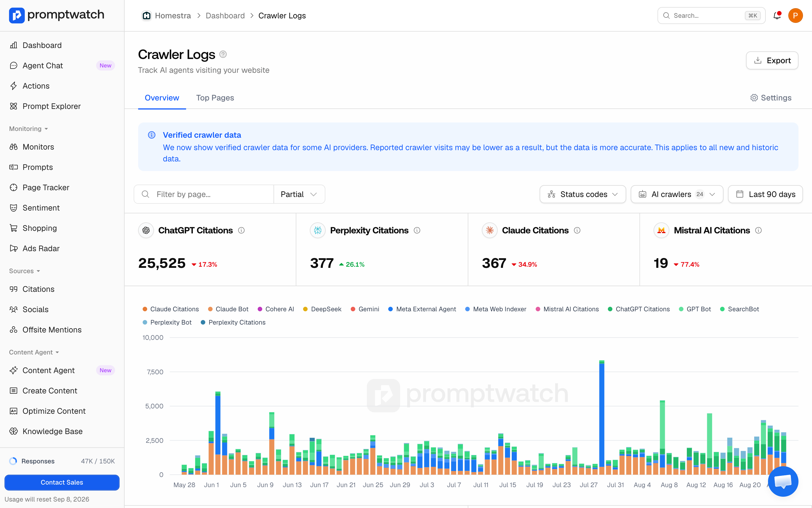Go to Dashboard breadcrumb
Image resolution: width=812 pixels, height=508 pixels.
click(225, 16)
